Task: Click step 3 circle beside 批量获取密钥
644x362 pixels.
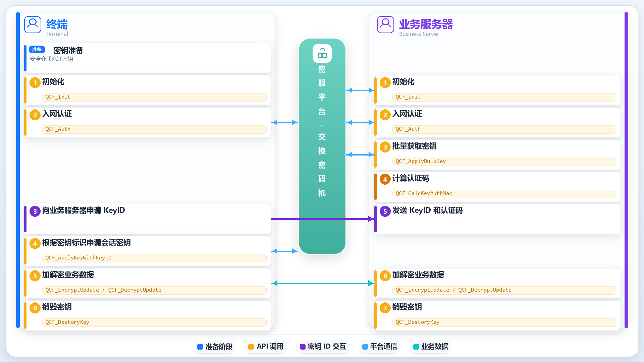Action: 385,147
